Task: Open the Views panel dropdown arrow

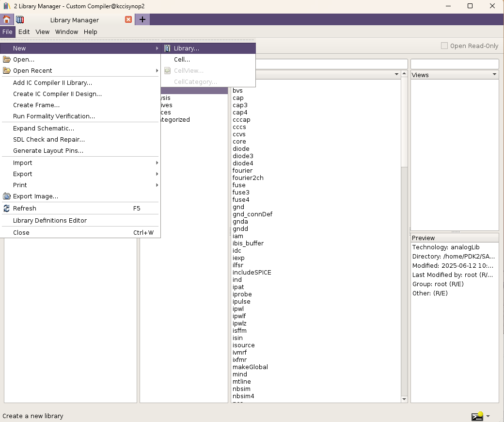Action: pyautogui.click(x=494, y=75)
